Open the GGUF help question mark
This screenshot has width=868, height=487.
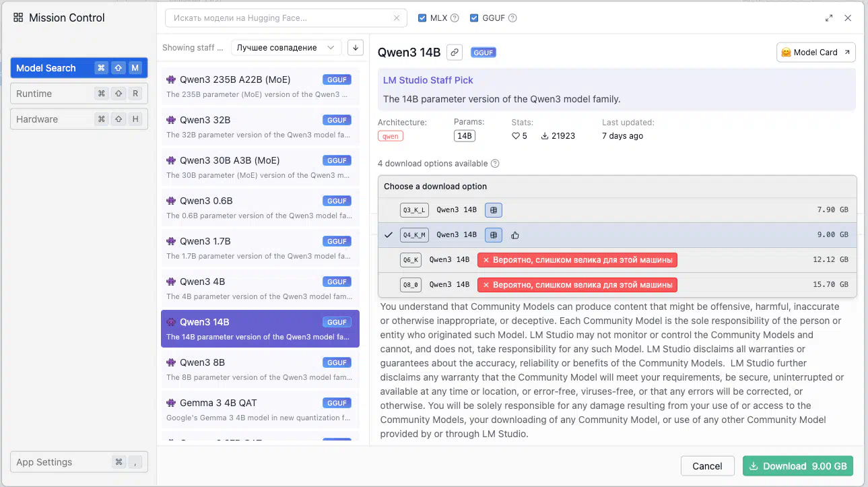(x=512, y=18)
